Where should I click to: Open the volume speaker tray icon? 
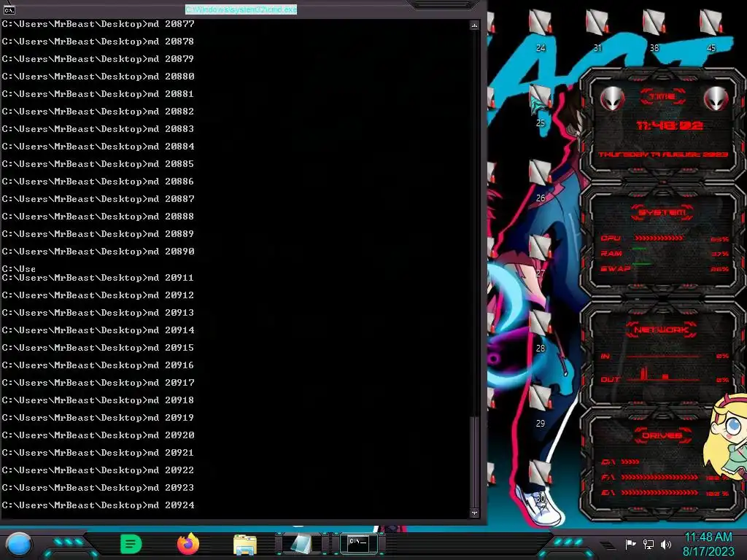click(665, 544)
